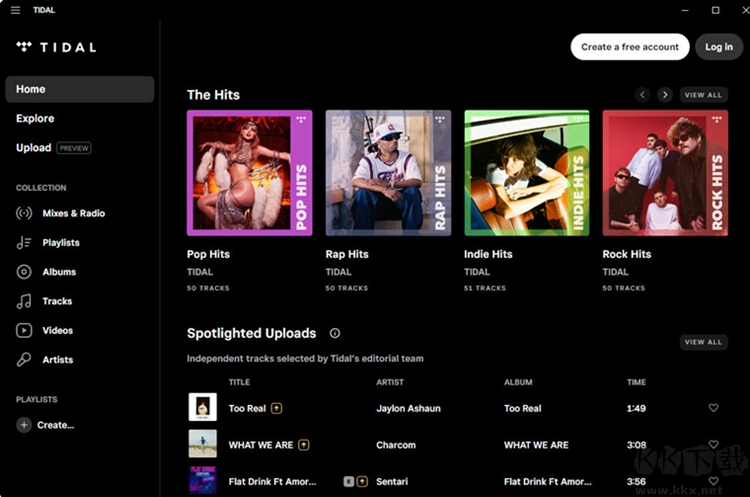
Task: Open Pop Hits playlist cover
Action: click(250, 173)
